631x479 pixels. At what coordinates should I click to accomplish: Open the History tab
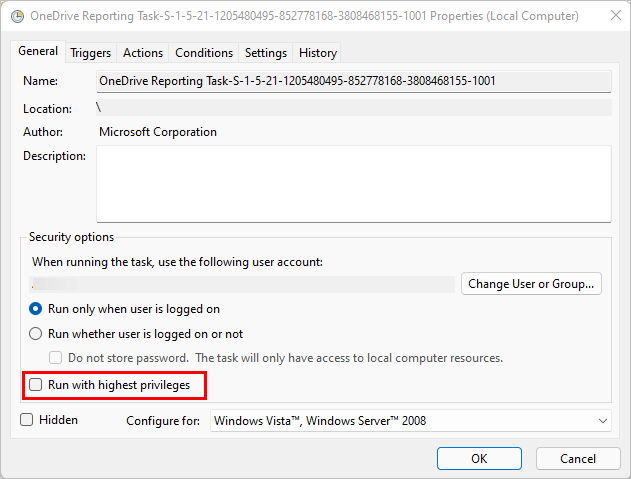pos(318,53)
